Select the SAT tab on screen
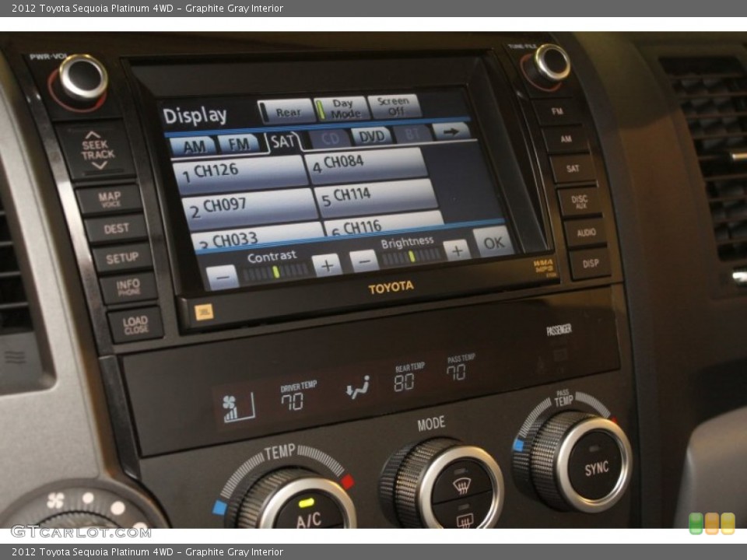The height and width of the screenshot is (560, 747). (x=284, y=142)
